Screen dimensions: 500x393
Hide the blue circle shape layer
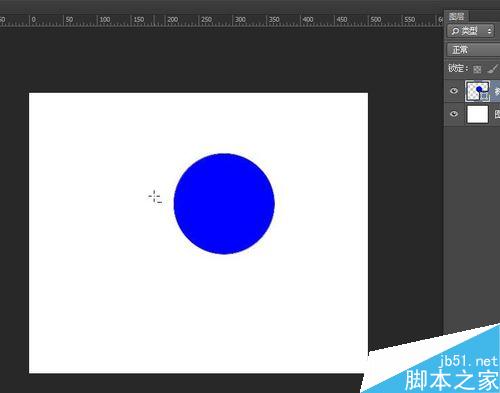(x=454, y=91)
